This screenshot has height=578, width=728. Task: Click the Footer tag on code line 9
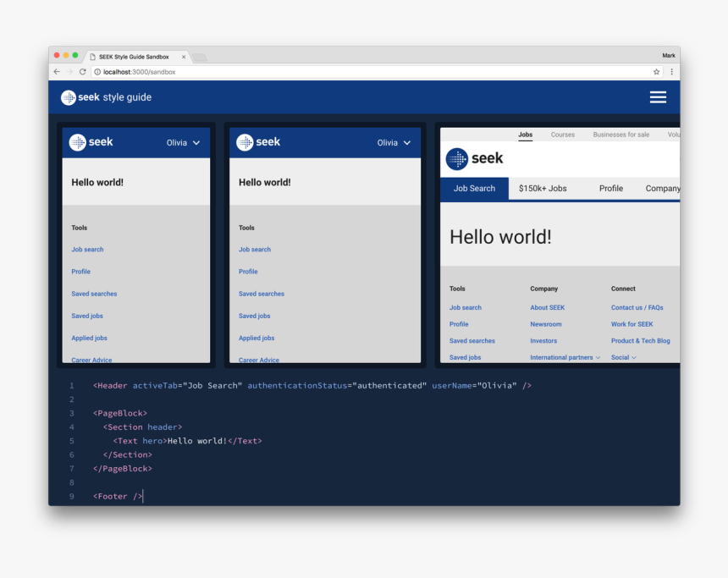(118, 496)
